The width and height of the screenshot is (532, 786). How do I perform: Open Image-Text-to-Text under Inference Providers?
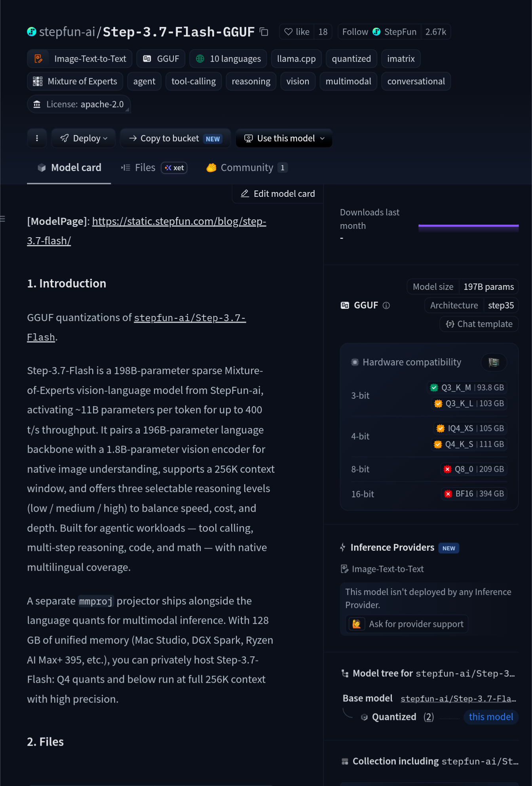tap(382, 569)
